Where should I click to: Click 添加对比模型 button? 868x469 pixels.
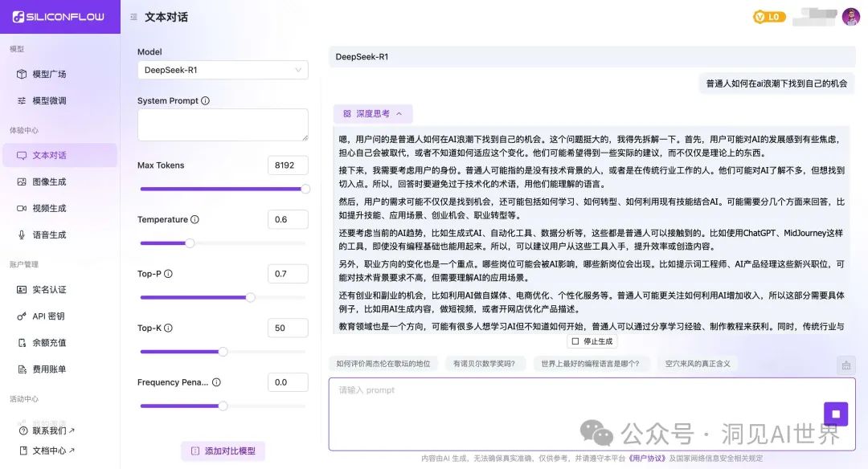[x=223, y=451]
